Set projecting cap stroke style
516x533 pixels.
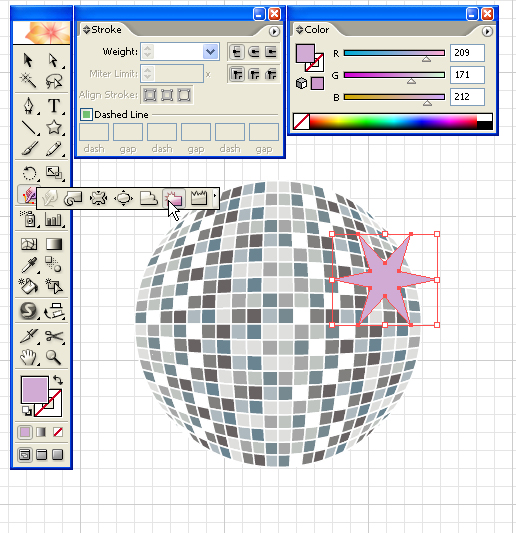coord(271,52)
